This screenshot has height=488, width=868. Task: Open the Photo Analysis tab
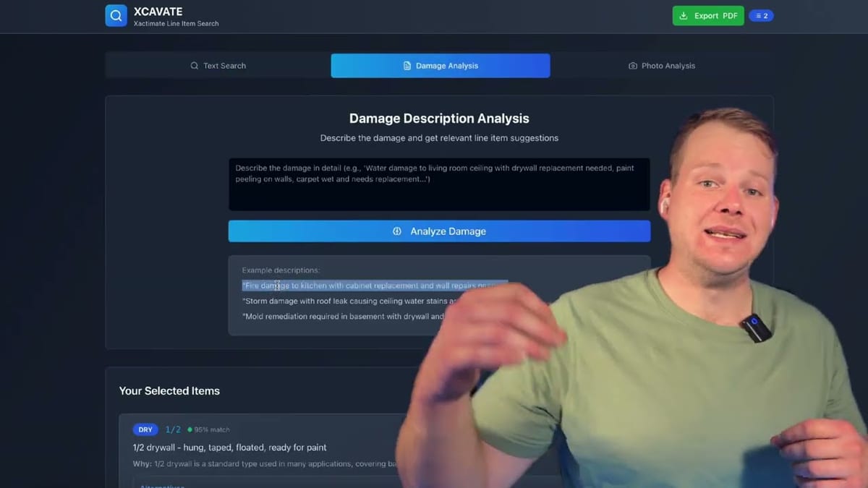click(x=662, y=66)
